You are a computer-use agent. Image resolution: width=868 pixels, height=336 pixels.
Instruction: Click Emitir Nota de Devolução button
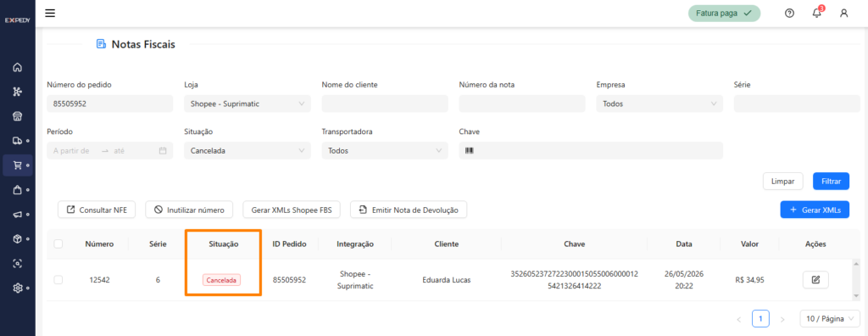(409, 210)
